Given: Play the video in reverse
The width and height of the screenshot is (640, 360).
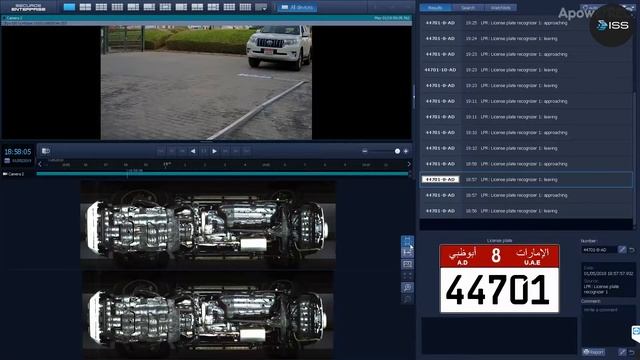Looking at the screenshot, I should (193, 151).
